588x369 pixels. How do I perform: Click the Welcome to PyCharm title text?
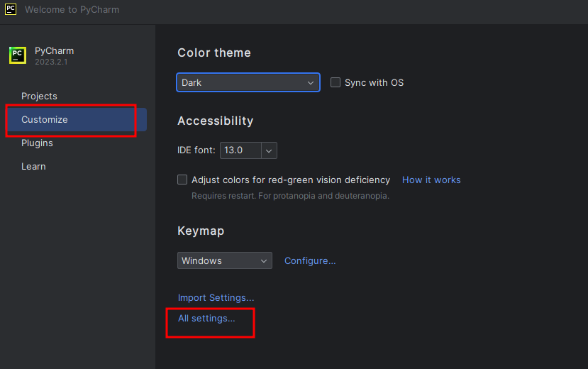tap(72, 10)
